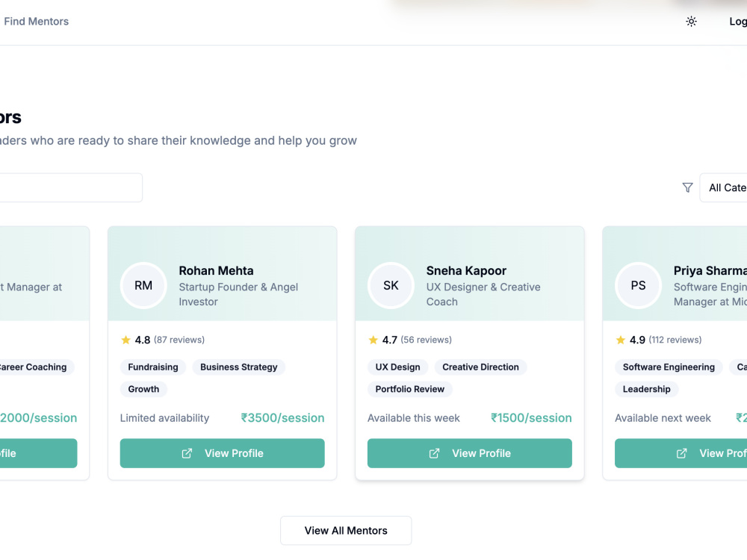Click the Limited availability label
Image resolution: width=747 pixels, height=560 pixels.
pos(164,418)
